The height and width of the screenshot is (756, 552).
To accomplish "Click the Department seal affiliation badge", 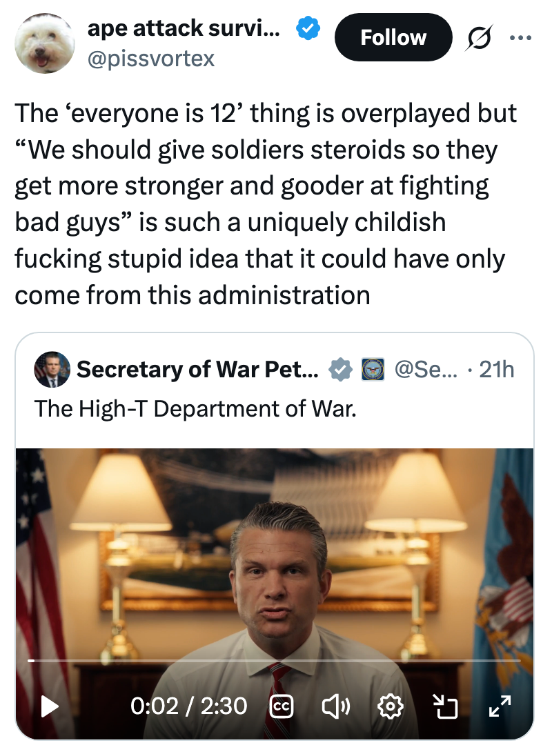I will pos(373,369).
